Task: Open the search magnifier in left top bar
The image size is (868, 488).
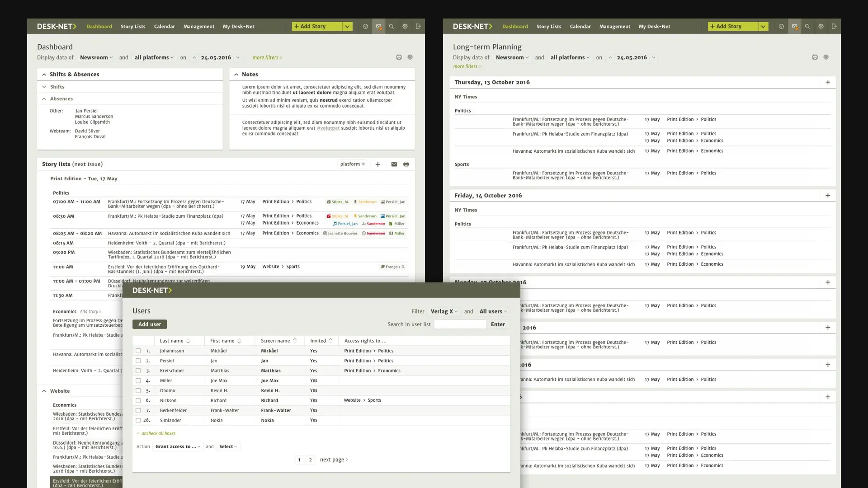Action: tap(392, 27)
